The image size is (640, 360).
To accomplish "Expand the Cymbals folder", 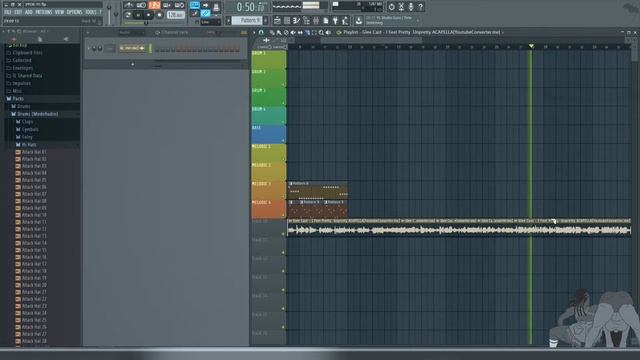I will click(30, 129).
